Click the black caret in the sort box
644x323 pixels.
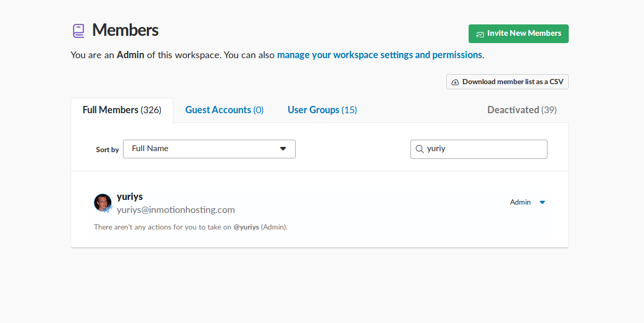pyautogui.click(x=283, y=149)
